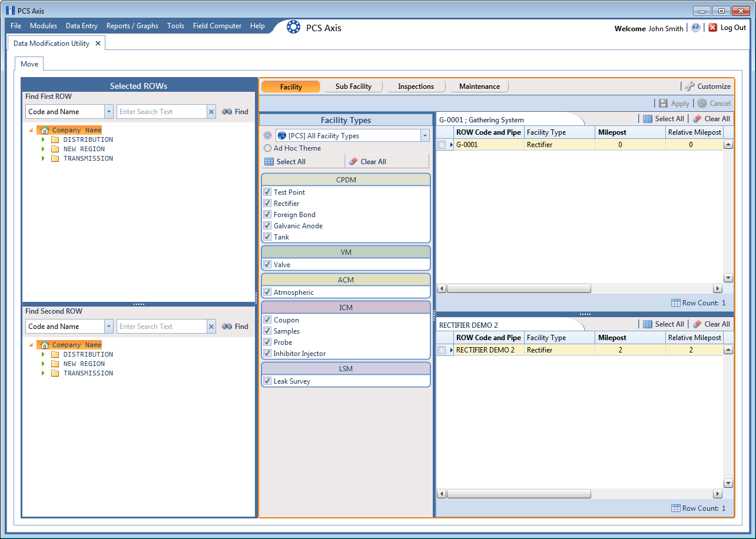Image resolution: width=756 pixels, height=539 pixels.
Task: Click the help globe icon near Welcome
Action: (696, 28)
